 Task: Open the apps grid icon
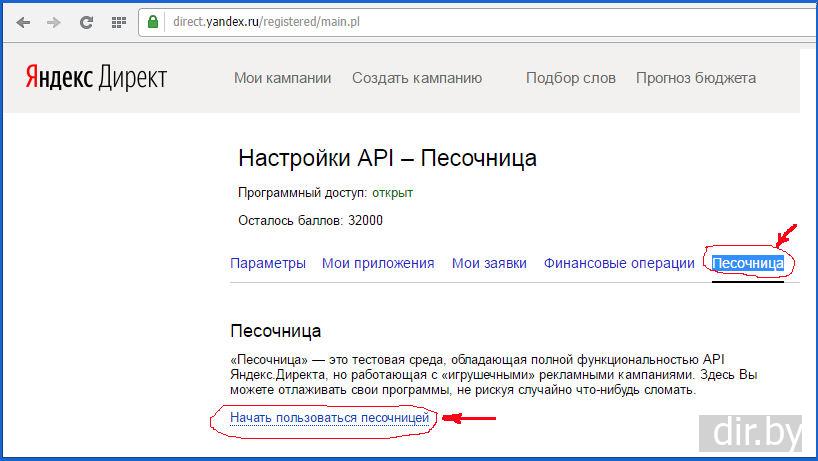(119, 22)
